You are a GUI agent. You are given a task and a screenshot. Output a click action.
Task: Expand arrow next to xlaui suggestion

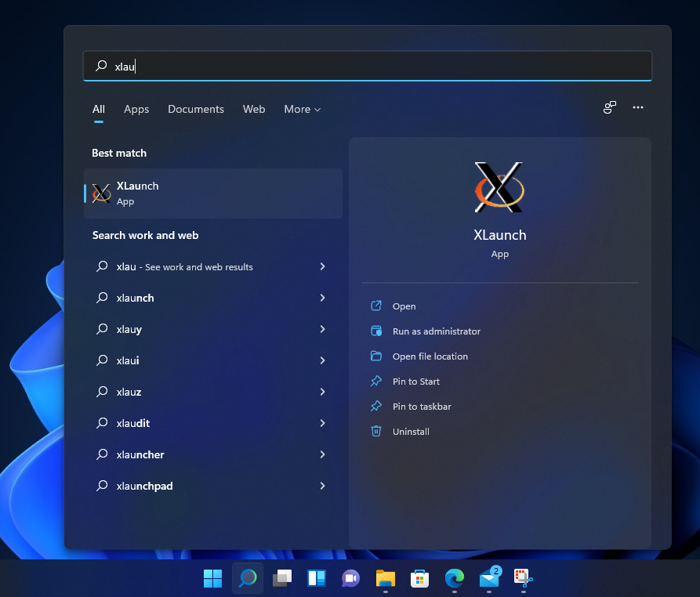(323, 360)
